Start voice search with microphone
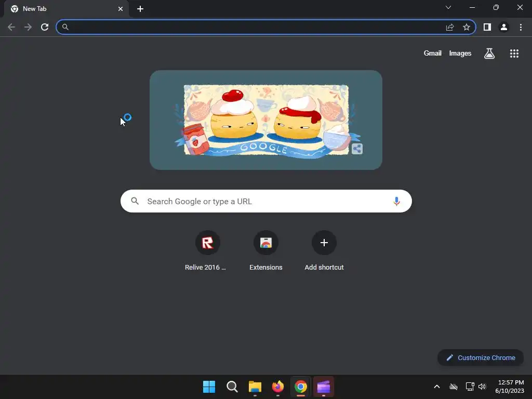This screenshot has height=399, width=532. point(396,201)
